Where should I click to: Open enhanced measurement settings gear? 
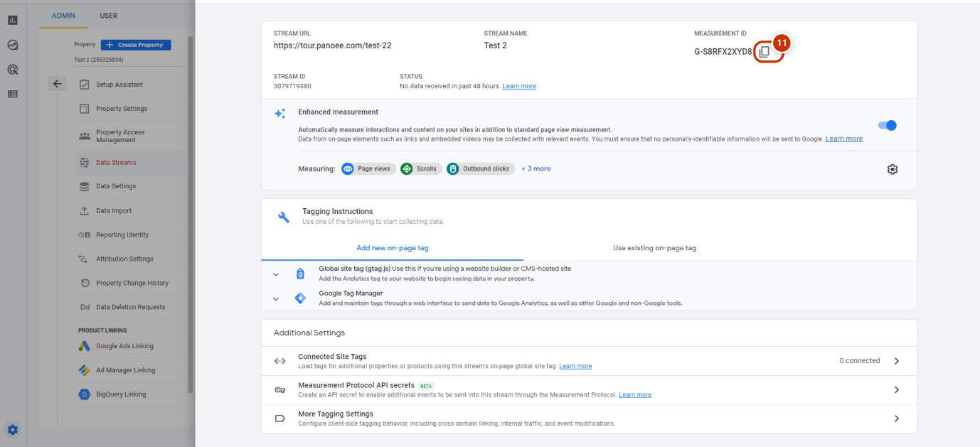click(x=893, y=169)
